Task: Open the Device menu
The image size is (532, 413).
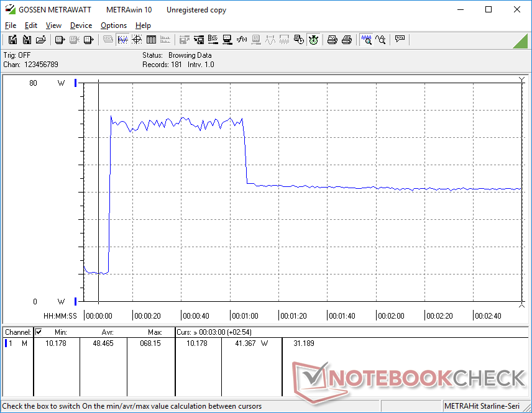Action: (81, 25)
